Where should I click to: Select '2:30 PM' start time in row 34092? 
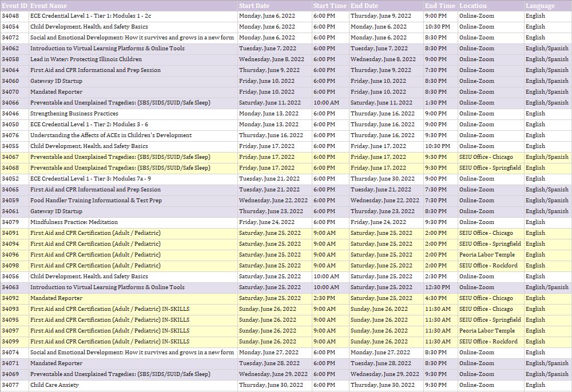[324, 298]
